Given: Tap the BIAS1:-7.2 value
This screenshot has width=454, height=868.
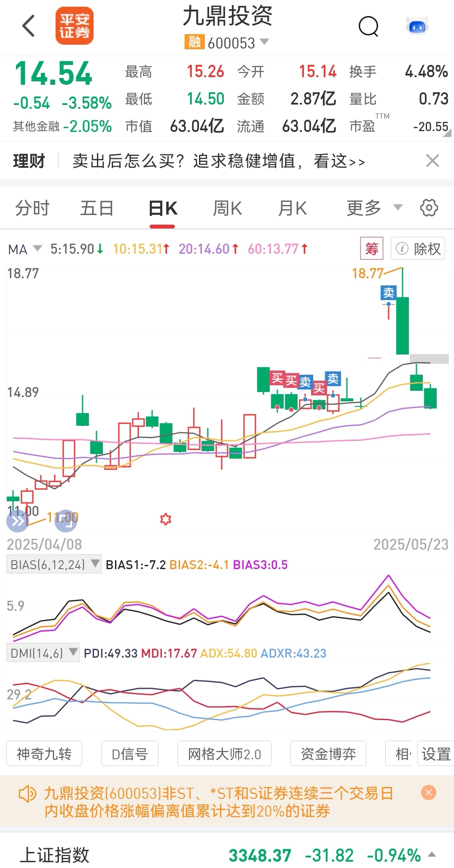Looking at the screenshot, I should click(136, 565).
